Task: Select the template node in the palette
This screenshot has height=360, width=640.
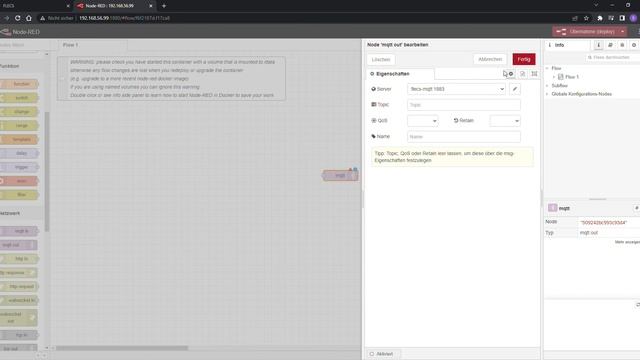Action: coord(19,140)
